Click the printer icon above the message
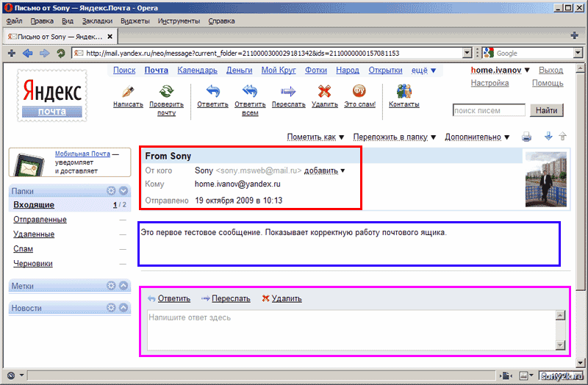Screen dimensions: 588x385 click(x=526, y=137)
